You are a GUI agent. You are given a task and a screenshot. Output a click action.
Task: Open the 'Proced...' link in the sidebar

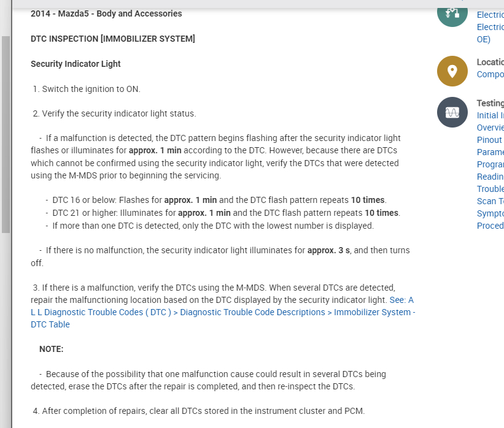[x=490, y=226]
